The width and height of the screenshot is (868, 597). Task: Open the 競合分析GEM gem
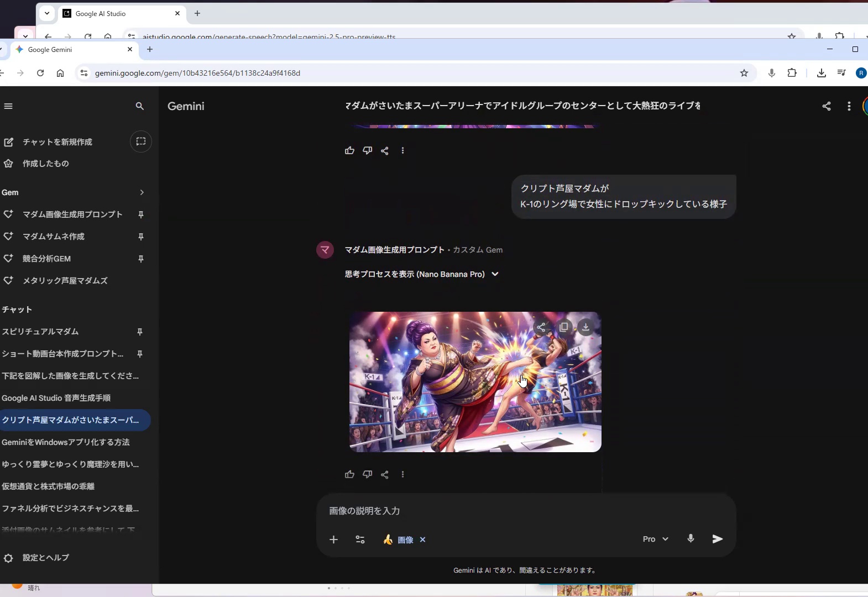(x=46, y=259)
